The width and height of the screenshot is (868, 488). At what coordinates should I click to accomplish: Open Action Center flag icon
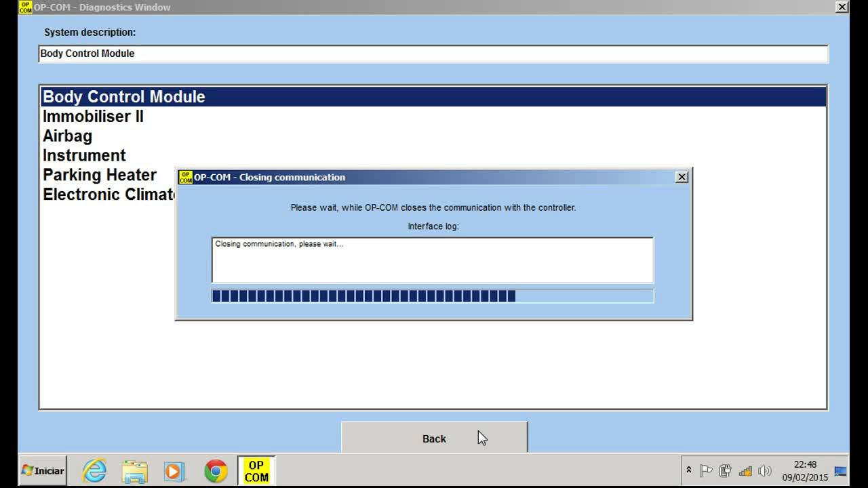click(706, 470)
